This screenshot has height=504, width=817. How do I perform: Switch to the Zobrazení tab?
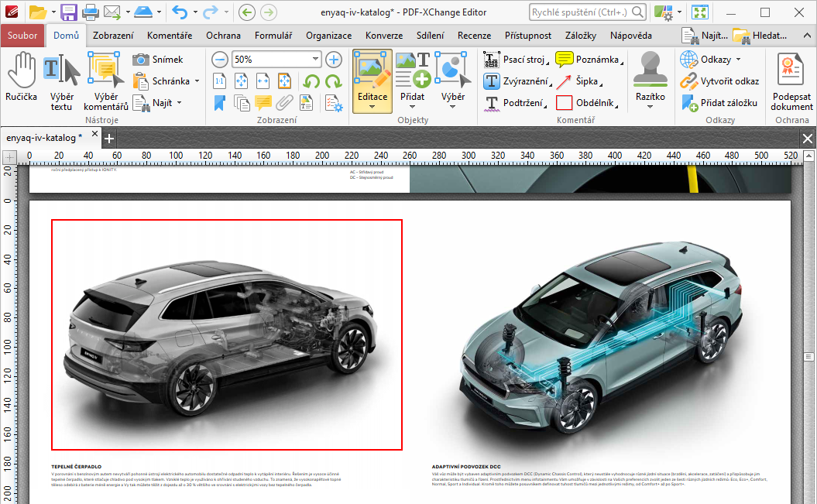tap(113, 36)
